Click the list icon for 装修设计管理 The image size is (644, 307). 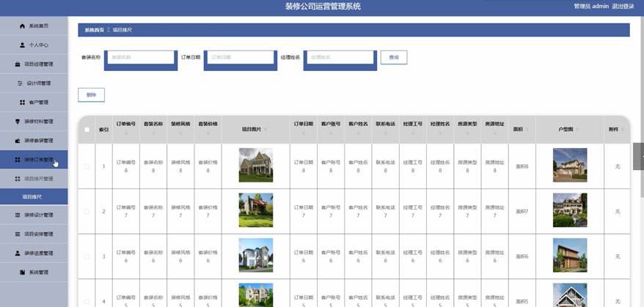tap(18, 215)
